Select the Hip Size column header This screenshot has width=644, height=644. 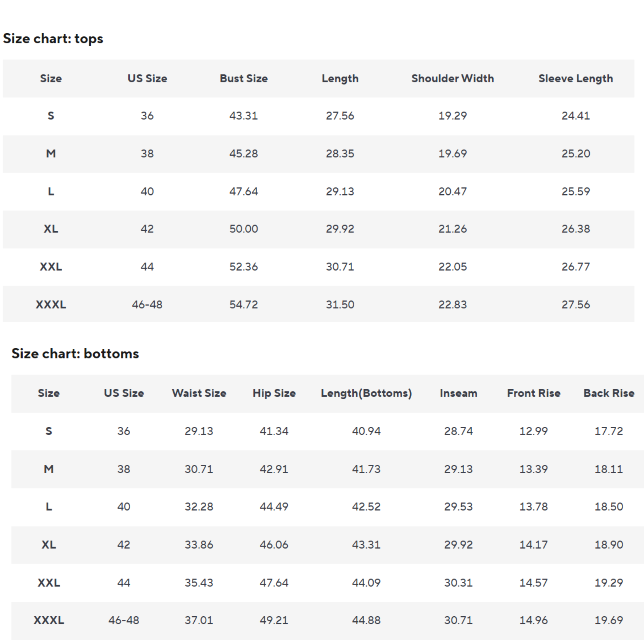[274, 393]
